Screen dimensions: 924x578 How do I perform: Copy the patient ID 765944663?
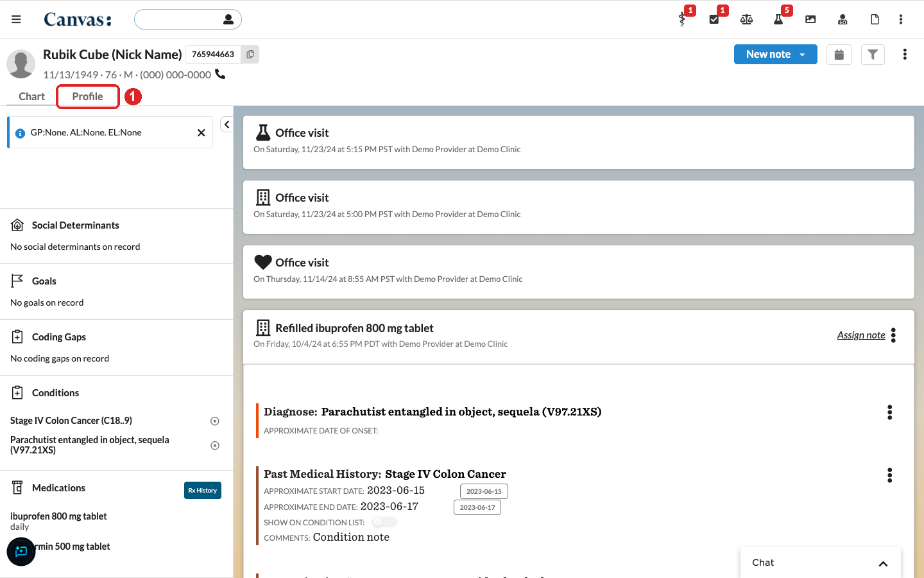click(250, 54)
